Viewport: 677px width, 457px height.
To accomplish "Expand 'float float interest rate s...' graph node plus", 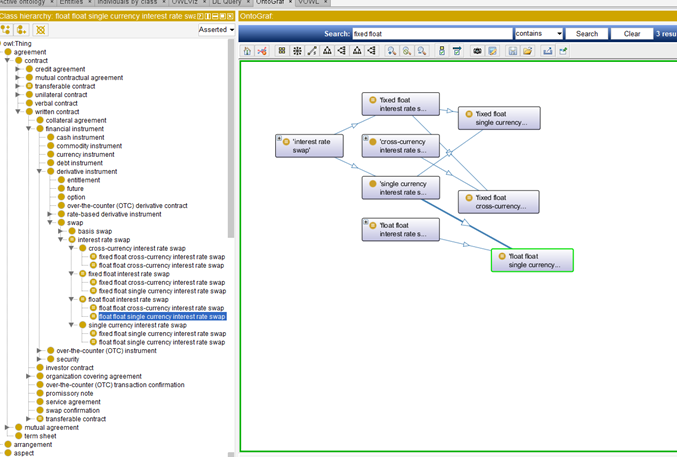I will (x=366, y=222).
